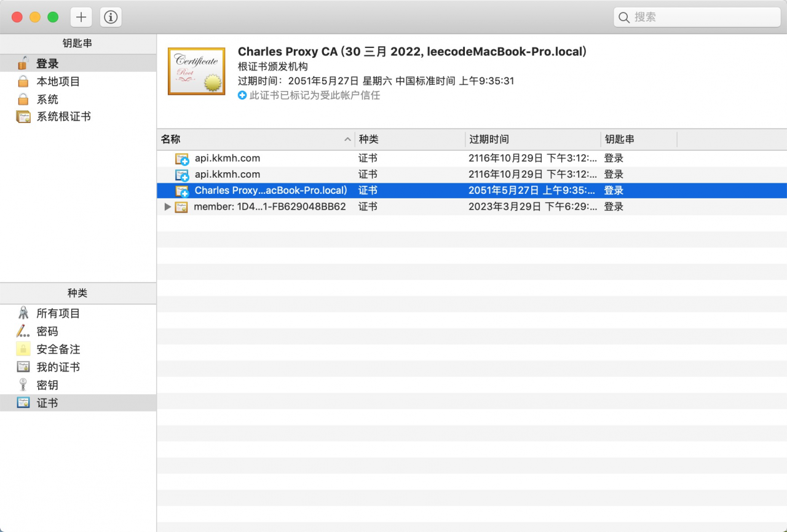Open the 系统根证书 keychain
This screenshot has height=532, width=787.
(78, 116)
